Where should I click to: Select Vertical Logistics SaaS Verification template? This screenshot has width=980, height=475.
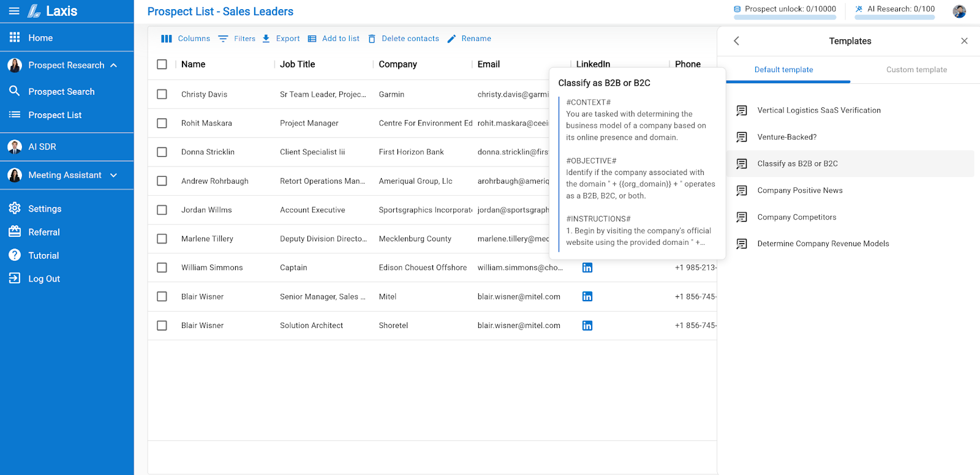pos(819,110)
